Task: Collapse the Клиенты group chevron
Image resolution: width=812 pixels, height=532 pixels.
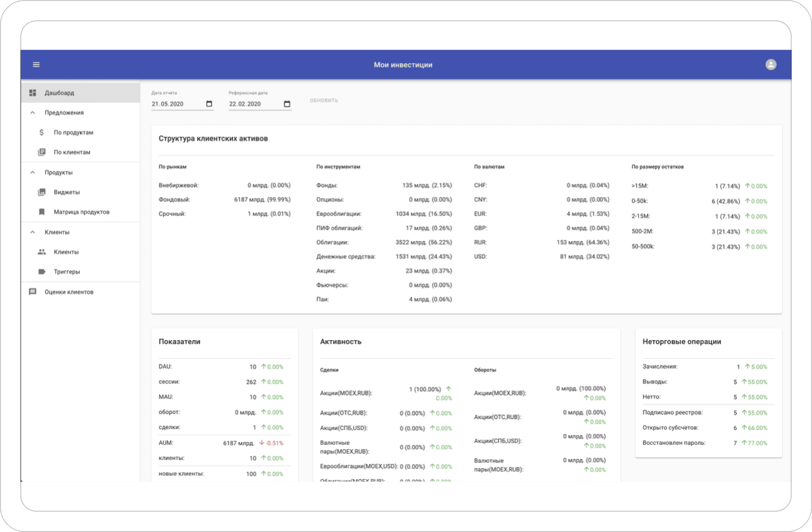Action: pos(32,232)
